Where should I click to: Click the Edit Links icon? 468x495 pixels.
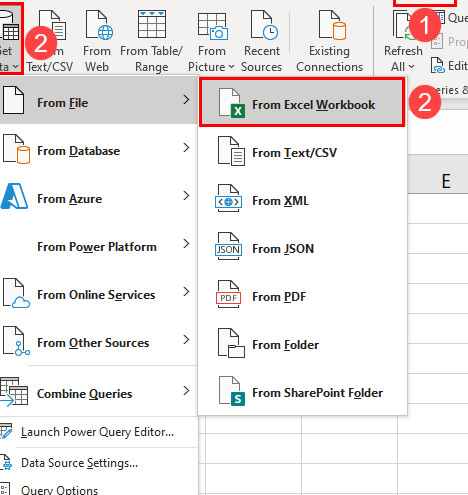[x=437, y=65]
